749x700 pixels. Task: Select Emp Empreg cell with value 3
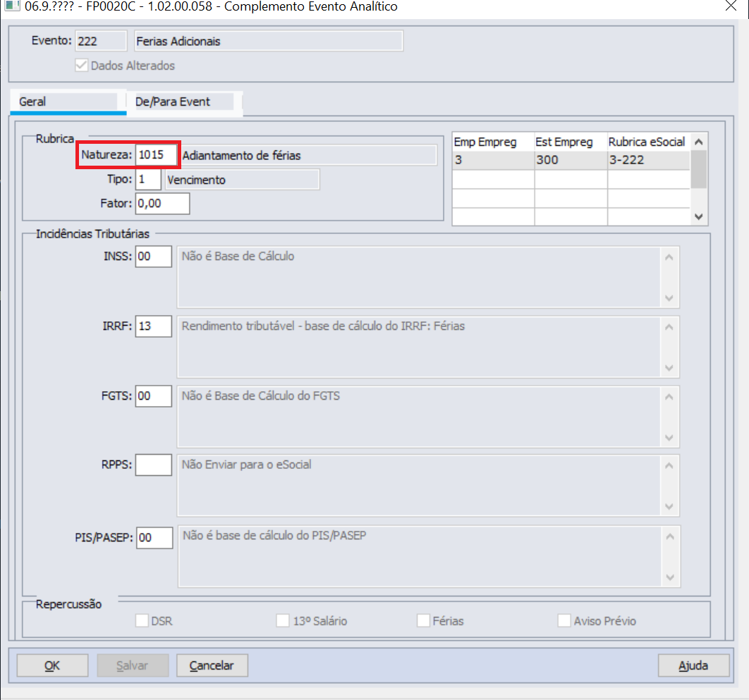click(493, 160)
